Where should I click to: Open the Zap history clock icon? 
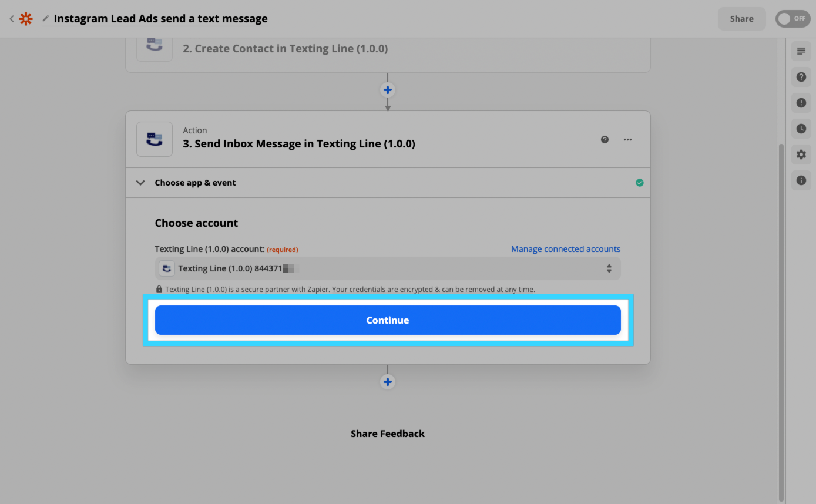[801, 129]
